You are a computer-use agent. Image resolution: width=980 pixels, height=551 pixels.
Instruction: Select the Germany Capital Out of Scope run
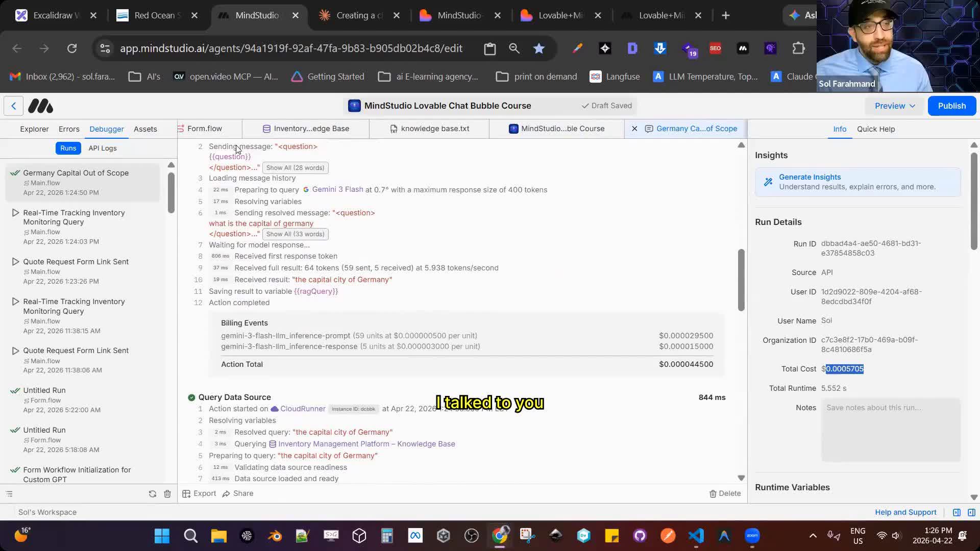point(83,182)
